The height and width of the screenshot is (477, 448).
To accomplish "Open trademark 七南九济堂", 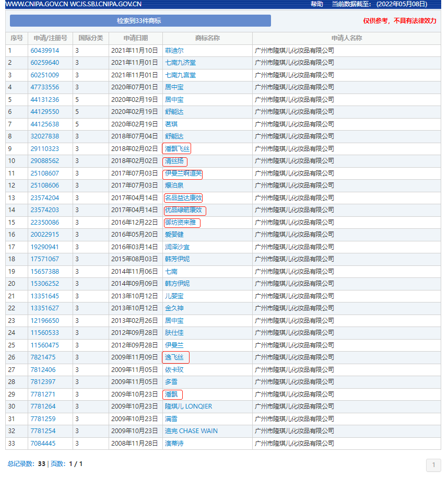I will pyautogui.click(x=180, y=63).
